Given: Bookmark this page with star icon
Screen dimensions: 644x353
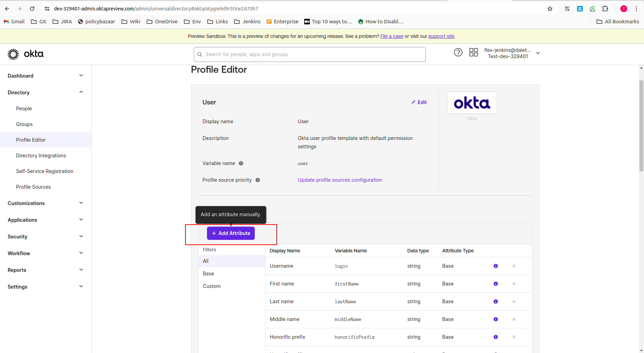Looking at the screenshot, I should pos(550,9).
